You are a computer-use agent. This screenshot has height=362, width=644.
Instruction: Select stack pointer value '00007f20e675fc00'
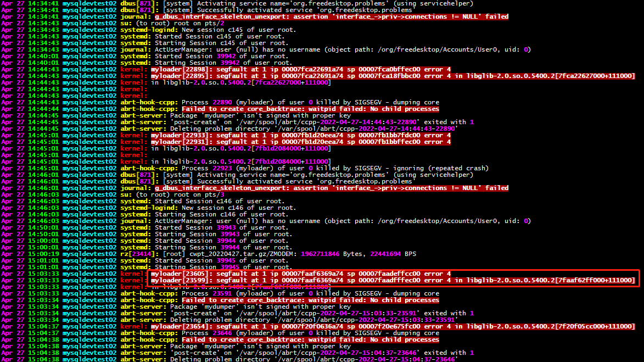pos(389,326)
